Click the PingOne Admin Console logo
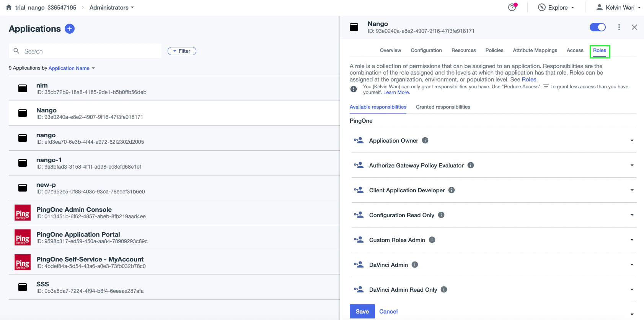Image resolution: width=644 pixels, height=320 pixels. (x=23, y=213)
